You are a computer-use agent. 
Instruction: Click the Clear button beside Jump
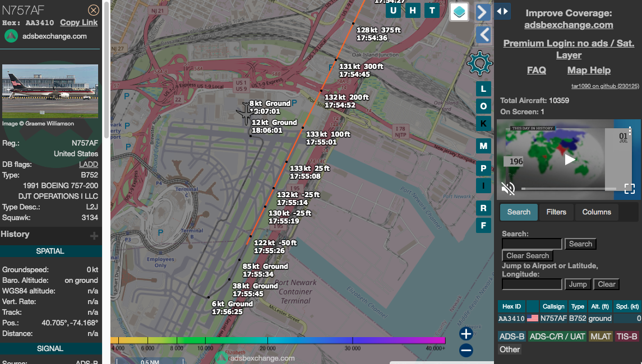pyautogui.click(x=606, y=284)
